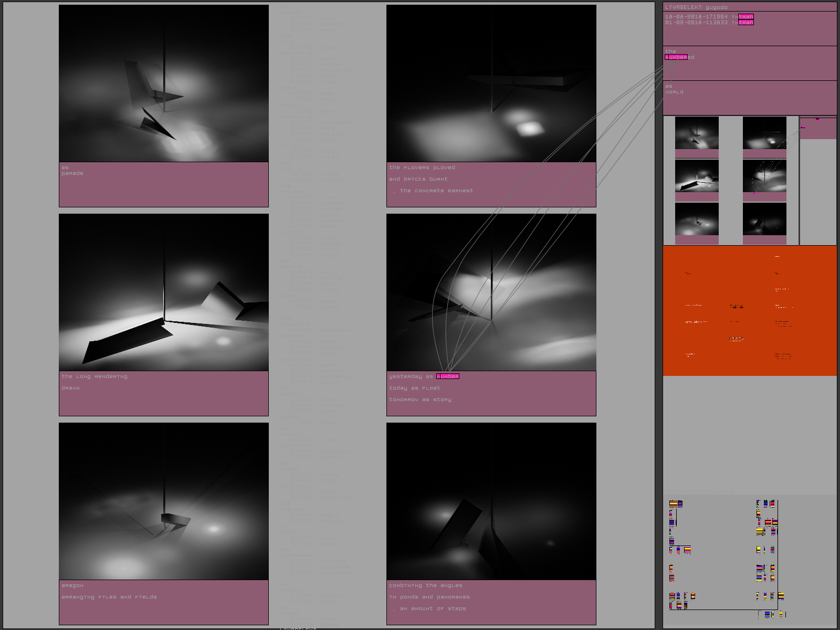
Task: Select the "aragon arranging files and fields" caption
Action: coord(164,603)
